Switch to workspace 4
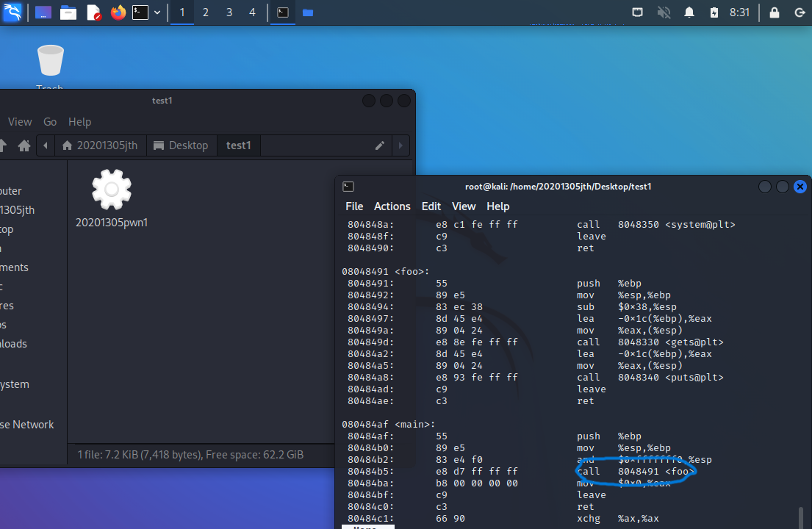 [x=252, y=12]
